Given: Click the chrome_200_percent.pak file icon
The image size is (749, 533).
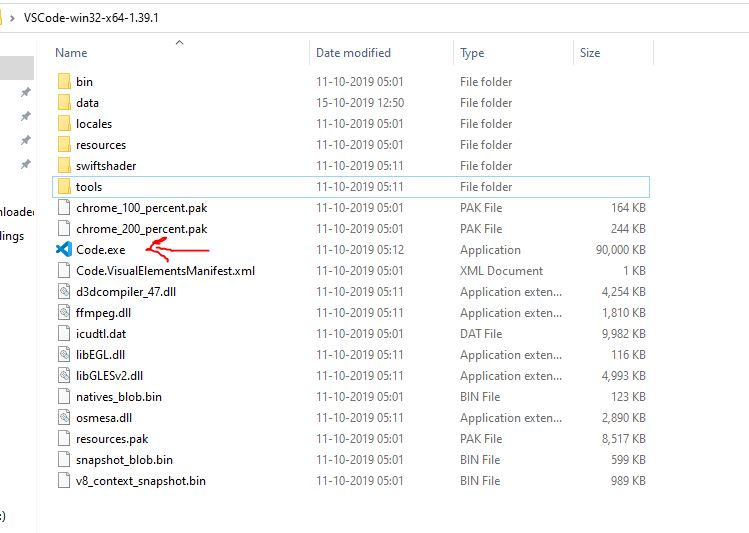Looking at the screenshot, I should (x=64, y=229).
